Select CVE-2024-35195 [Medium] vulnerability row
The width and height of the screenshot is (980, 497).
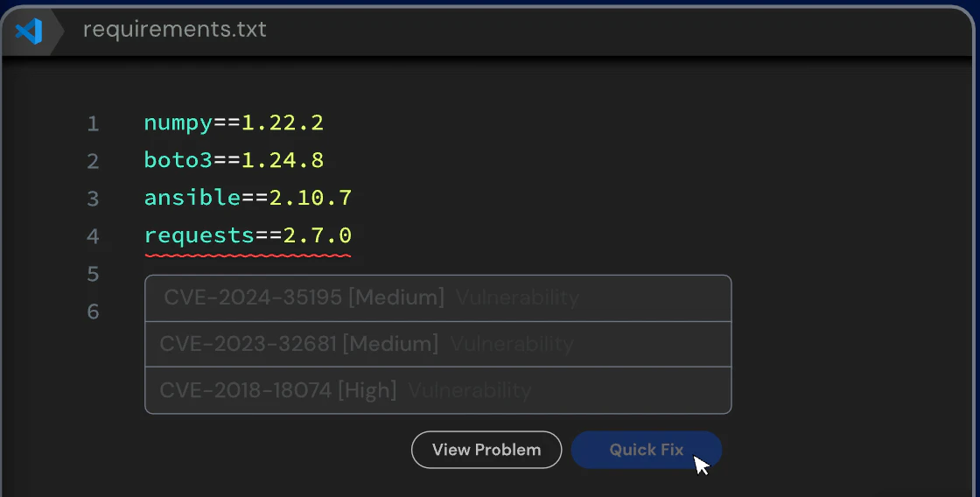438,298
